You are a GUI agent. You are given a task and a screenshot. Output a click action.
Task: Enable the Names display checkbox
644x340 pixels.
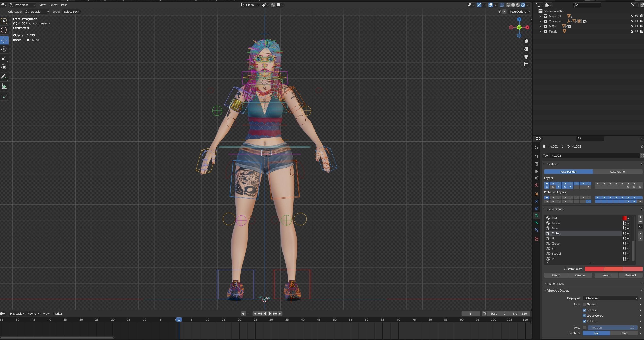tap(584, 304)
